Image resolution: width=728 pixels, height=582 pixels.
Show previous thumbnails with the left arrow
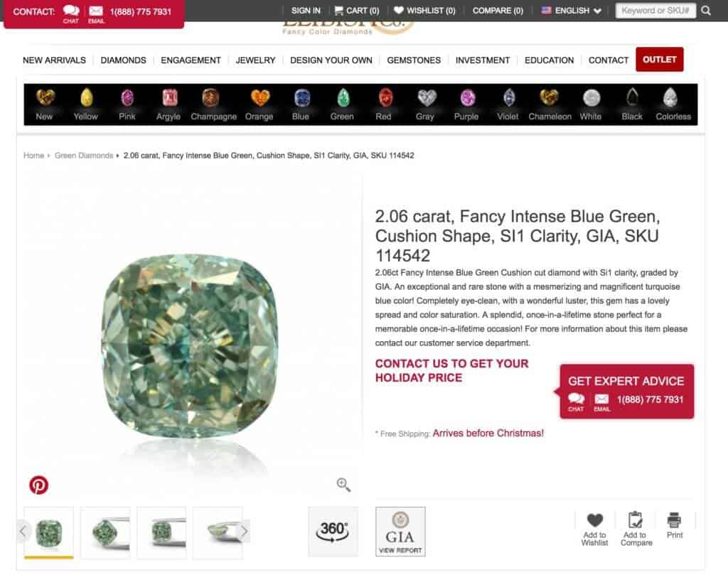pyautogui.click(x=23, y=532)
